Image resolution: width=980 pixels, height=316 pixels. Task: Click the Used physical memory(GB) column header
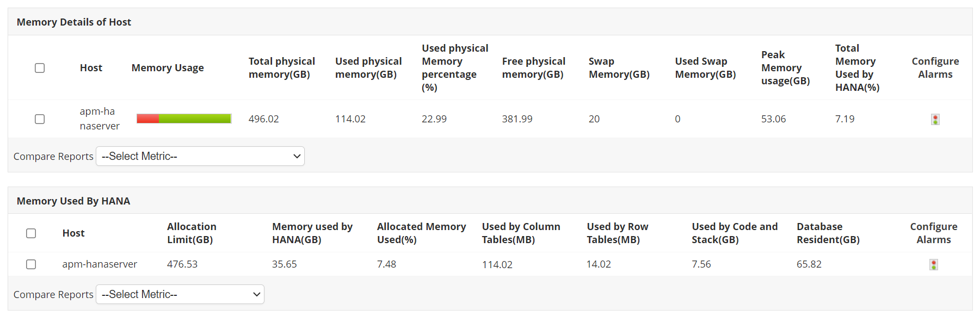pos(368,68)
